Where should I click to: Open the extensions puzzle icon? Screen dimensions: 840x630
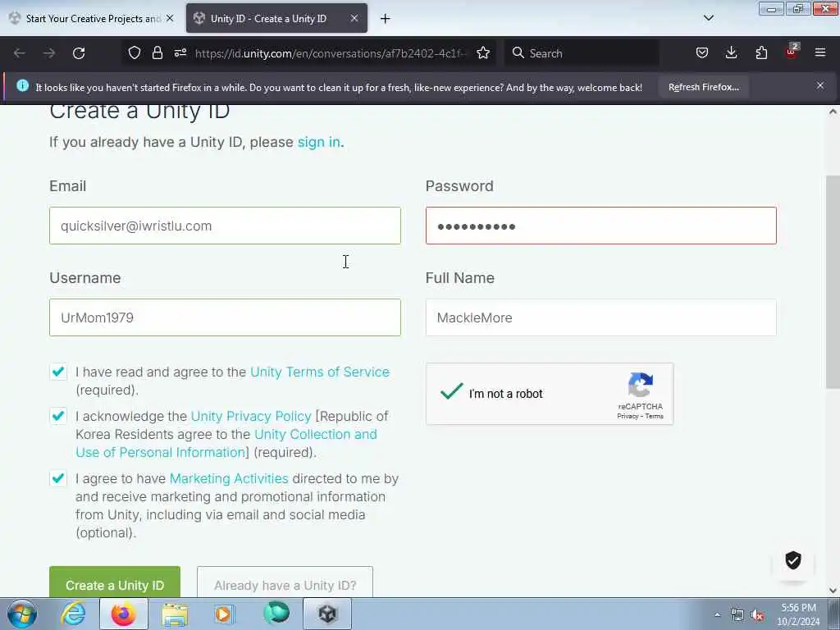[761, 53]
